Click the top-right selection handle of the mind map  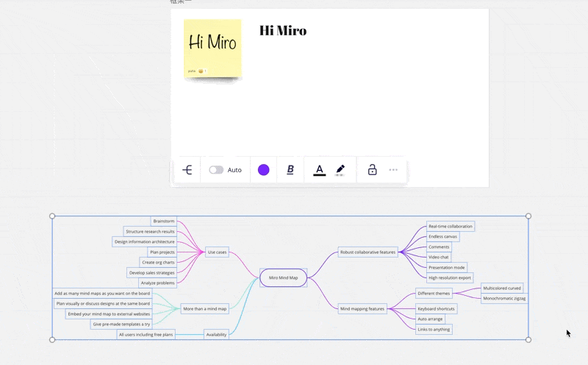click(528, 216)
